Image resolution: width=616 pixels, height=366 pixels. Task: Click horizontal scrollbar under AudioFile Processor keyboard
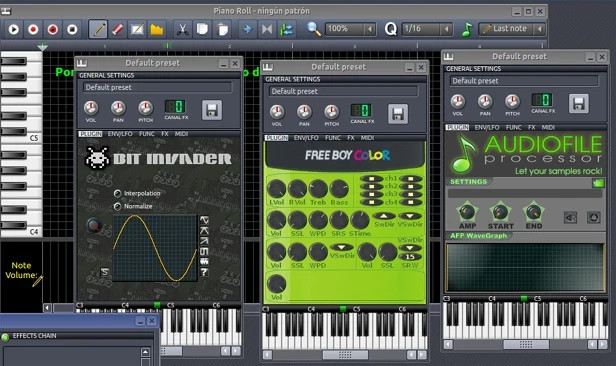coord(525,345)
